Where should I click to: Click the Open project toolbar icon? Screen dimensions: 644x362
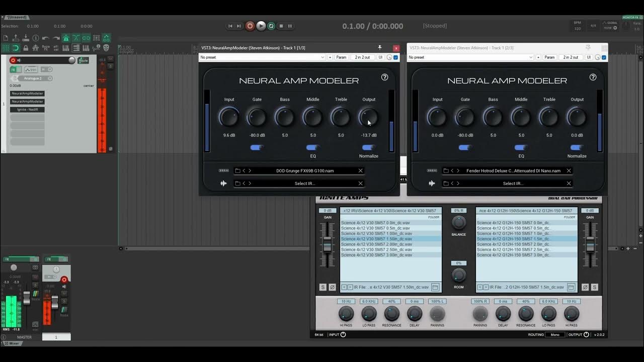(x=16, y=38)
